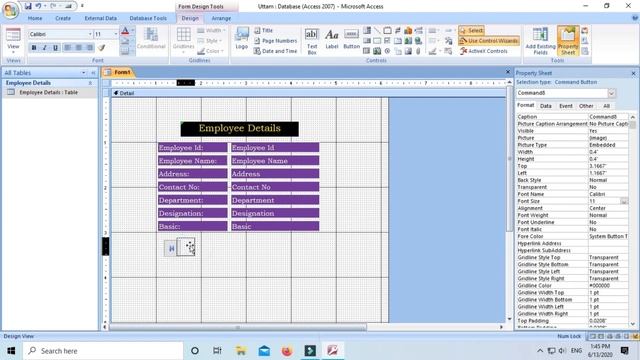
Task: Click the font color A swatch
Action: pyautogui.click(x=125, y=31)
